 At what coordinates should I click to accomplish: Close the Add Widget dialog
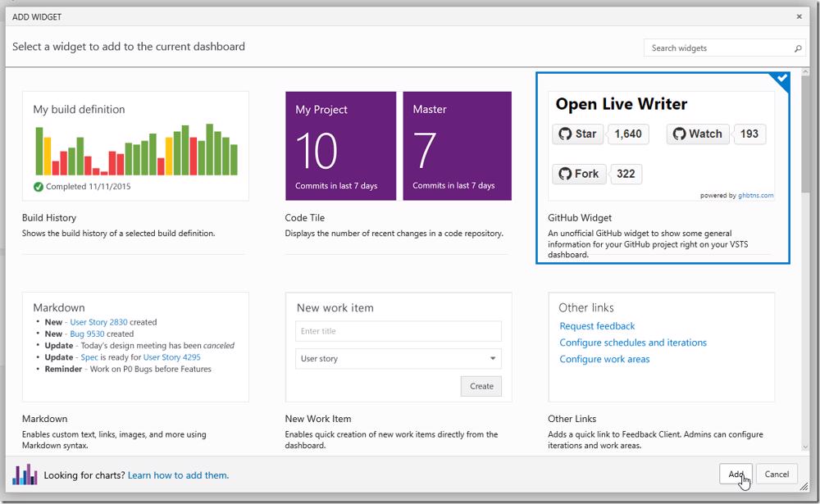point(799,16)
